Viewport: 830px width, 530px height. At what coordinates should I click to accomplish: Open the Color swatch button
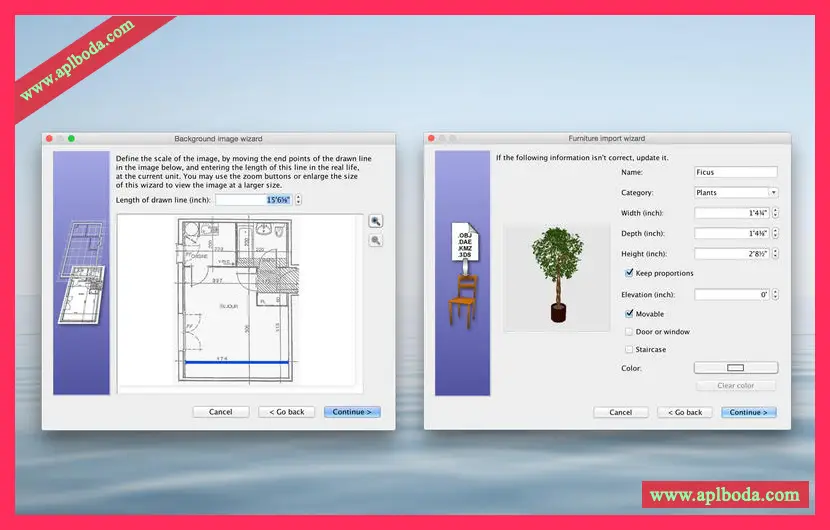click(736, 368)
